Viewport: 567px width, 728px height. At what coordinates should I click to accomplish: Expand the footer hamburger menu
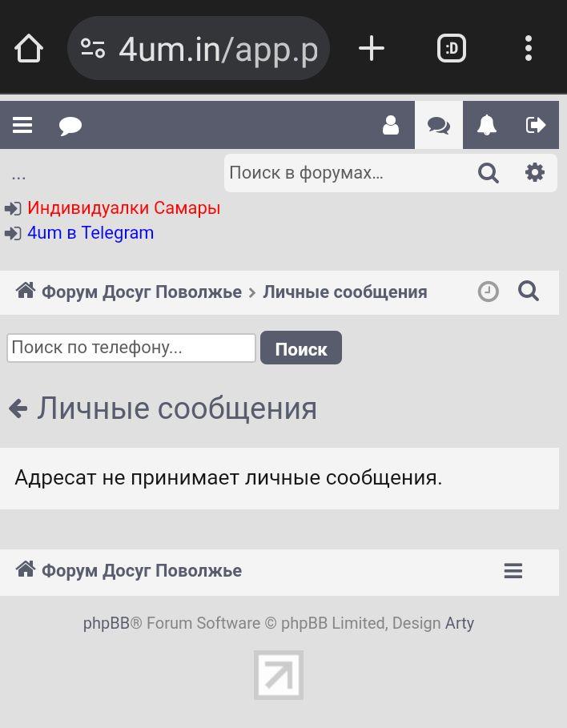[513, 571]
